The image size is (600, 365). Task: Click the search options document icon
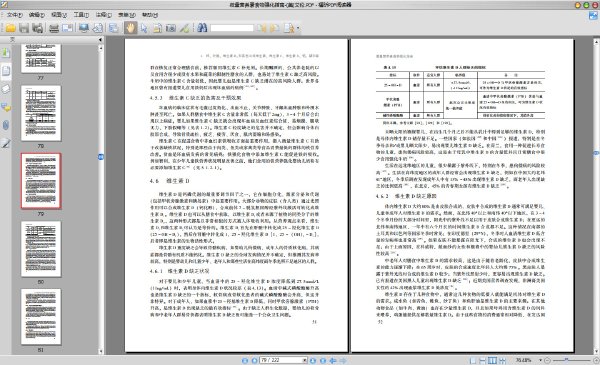coord(289,28)
